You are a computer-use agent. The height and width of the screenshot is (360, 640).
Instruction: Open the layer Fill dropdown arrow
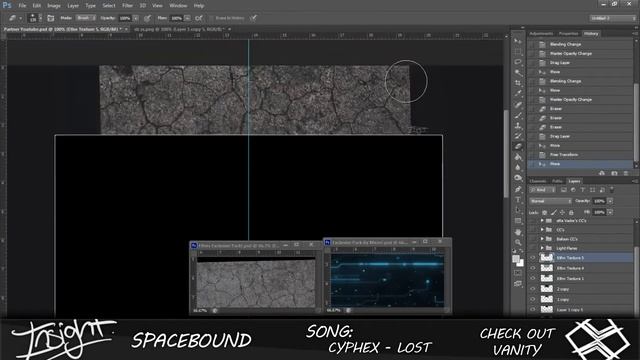(x=610, y=212)
